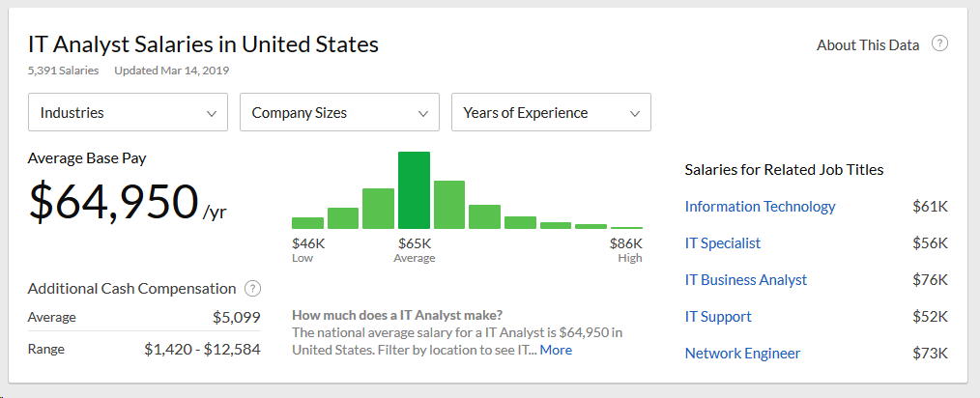Click the $46K Low label
The height and width of the screenshot is (398, 980).
pos(308,244)
